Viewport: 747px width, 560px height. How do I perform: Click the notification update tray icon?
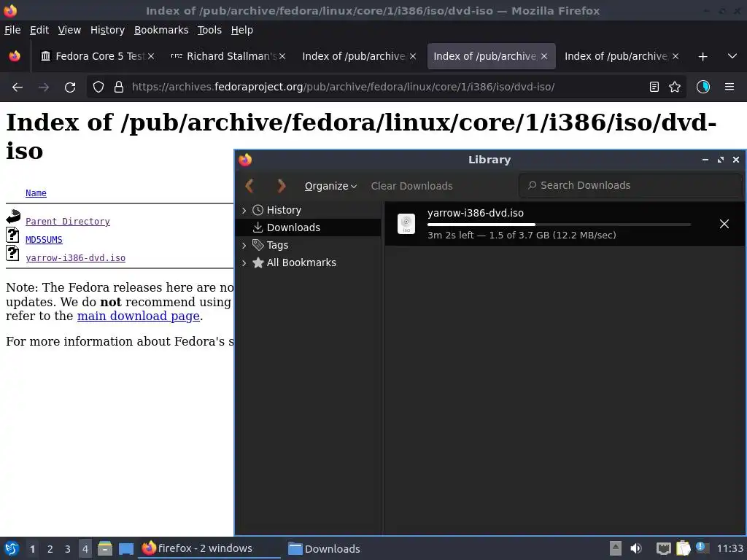(x=702, y=548)
